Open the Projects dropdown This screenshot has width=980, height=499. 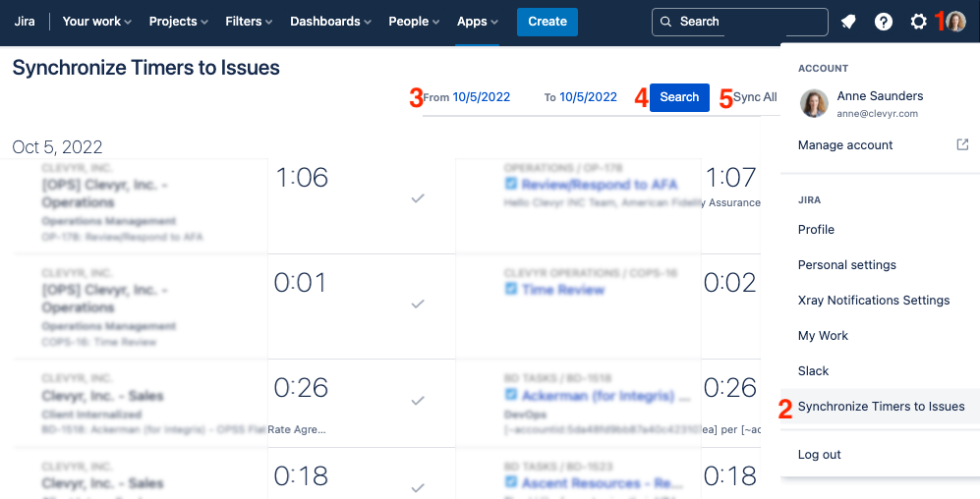coord(179,22)
